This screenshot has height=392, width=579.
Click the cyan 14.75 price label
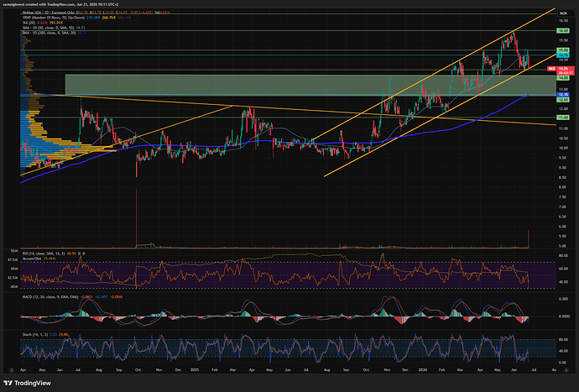[x=563, y=55]
